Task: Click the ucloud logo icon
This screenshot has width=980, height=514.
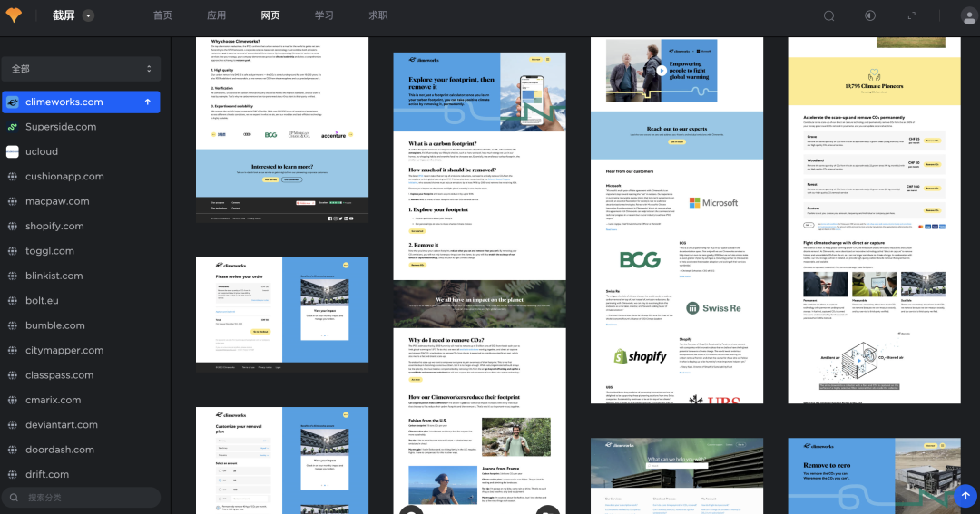Action: click(x=13, y=151)
